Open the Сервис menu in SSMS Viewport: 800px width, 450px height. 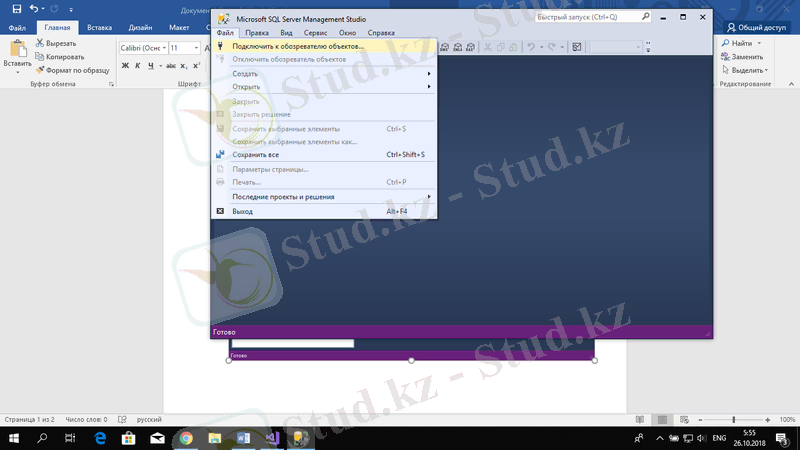pos(315,33)
